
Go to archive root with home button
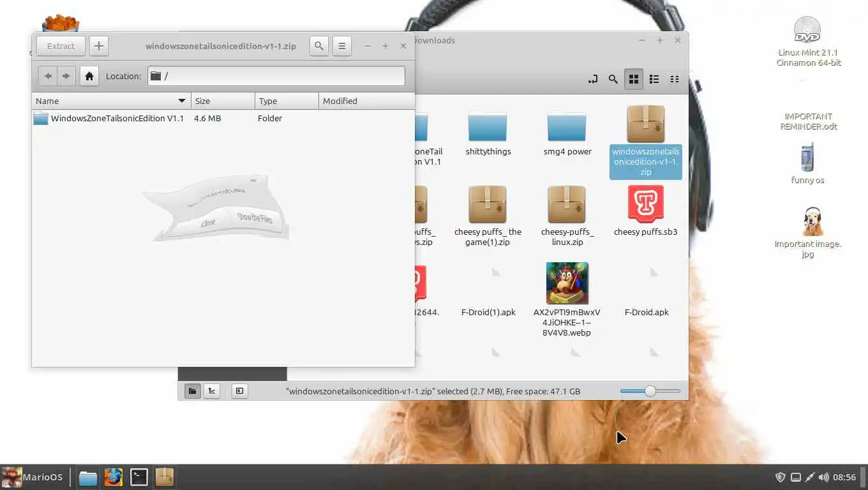[89, 76]
